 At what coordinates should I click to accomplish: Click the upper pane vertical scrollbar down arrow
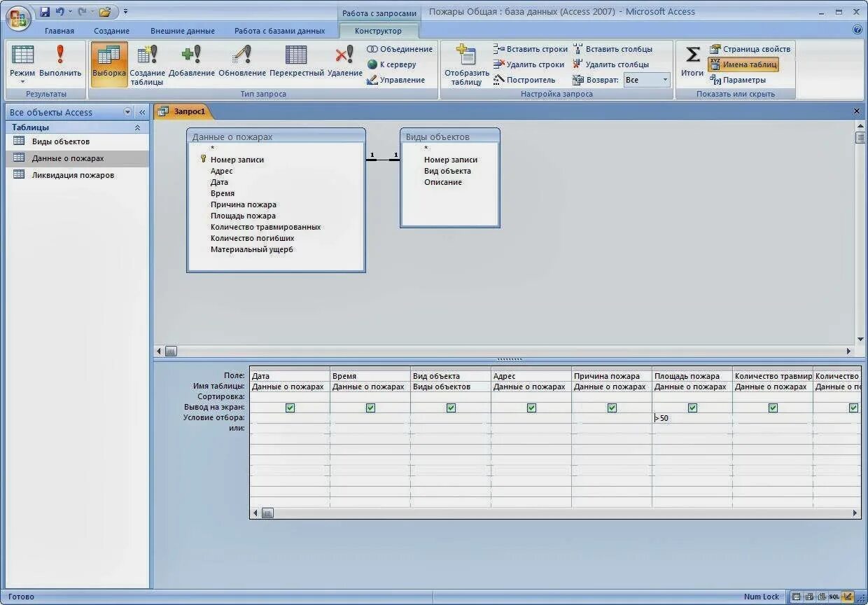860,340
